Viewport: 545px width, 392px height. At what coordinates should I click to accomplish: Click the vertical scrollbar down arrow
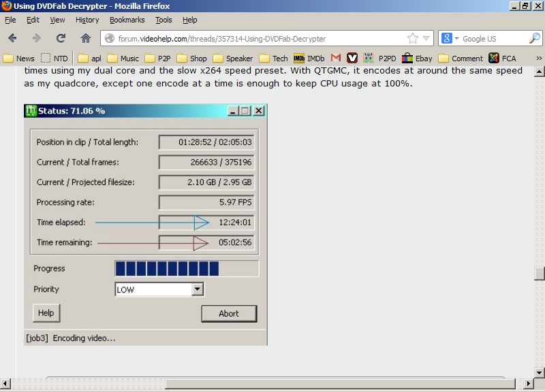[x=539, y=373]
